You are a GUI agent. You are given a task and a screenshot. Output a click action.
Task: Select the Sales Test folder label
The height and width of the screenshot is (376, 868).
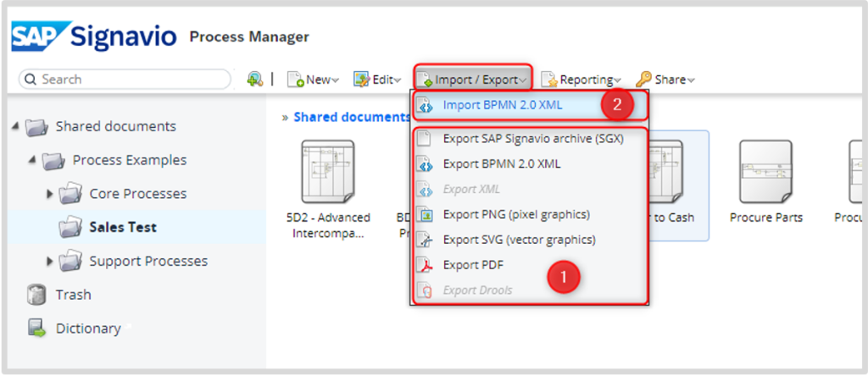pos(123,227)
